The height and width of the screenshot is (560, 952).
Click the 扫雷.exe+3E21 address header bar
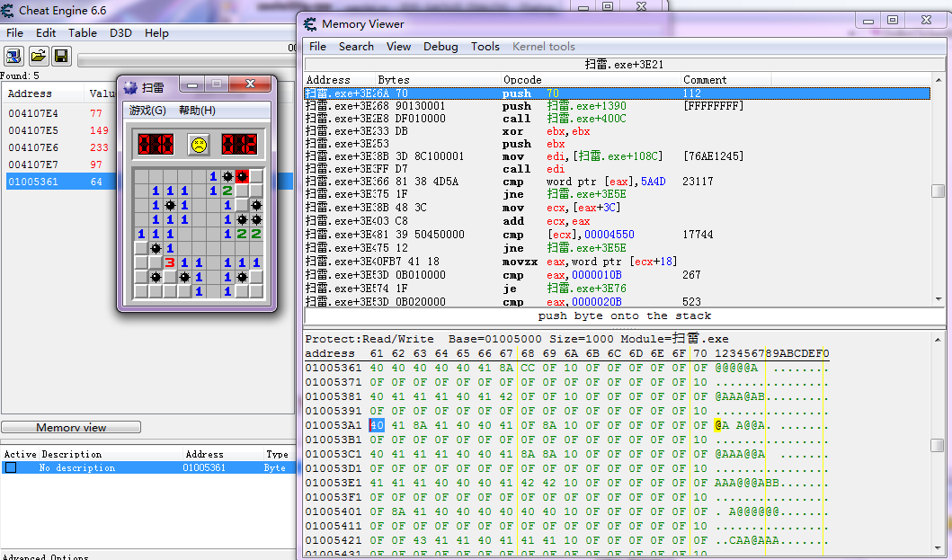pos(624,65)
